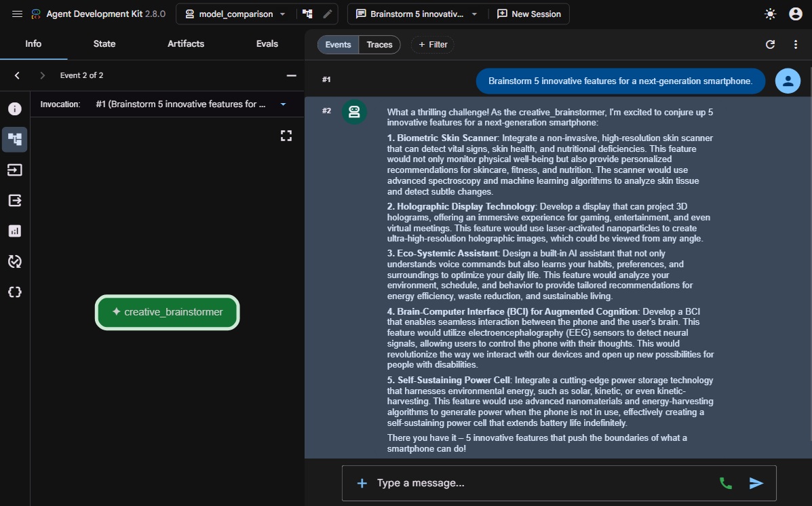
Task: Click the pencil edit agent icon
Action: (327, 14)
